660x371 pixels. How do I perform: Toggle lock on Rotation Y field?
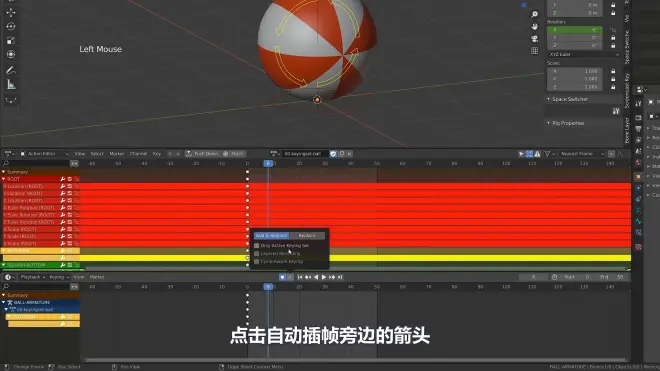(613, 38)
